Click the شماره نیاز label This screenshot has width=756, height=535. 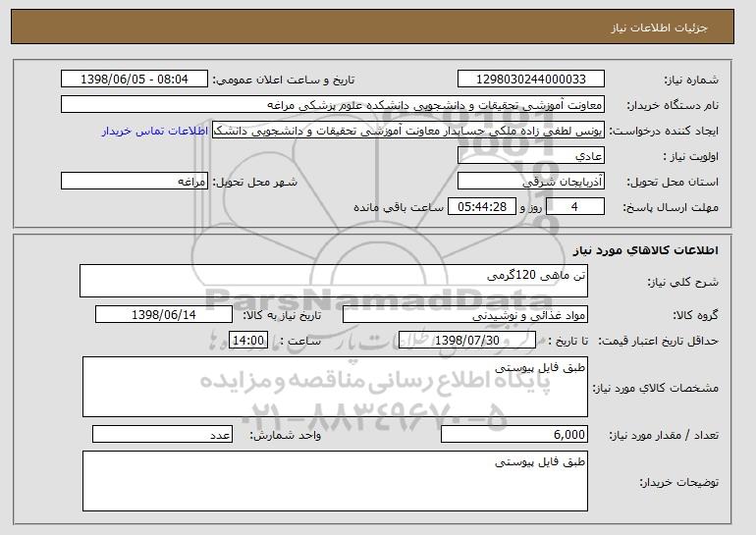pos(691,80)
